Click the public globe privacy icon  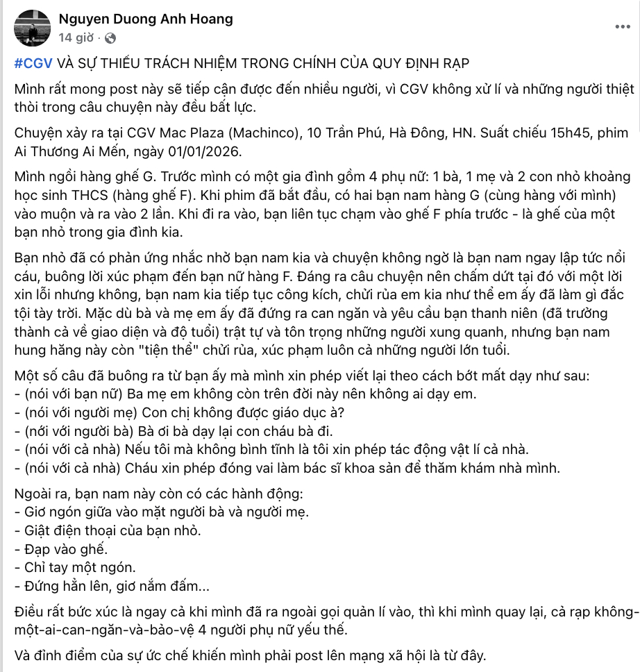(111, 37)
